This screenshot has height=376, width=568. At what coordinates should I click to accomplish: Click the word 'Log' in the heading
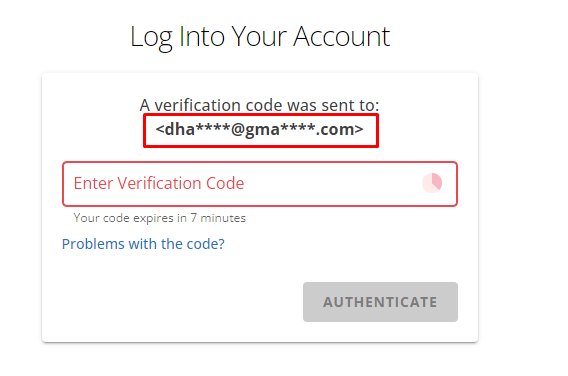151,38
